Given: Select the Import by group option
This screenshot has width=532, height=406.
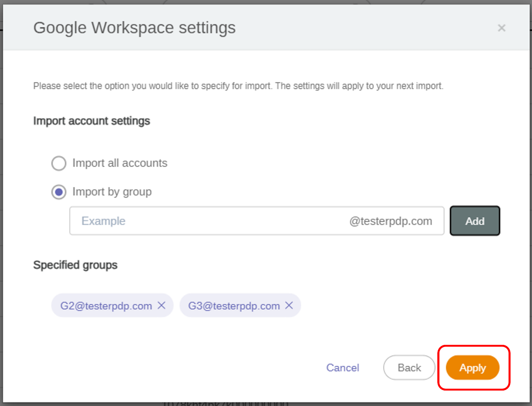Looking at the screenshot, I should point(59,192).
